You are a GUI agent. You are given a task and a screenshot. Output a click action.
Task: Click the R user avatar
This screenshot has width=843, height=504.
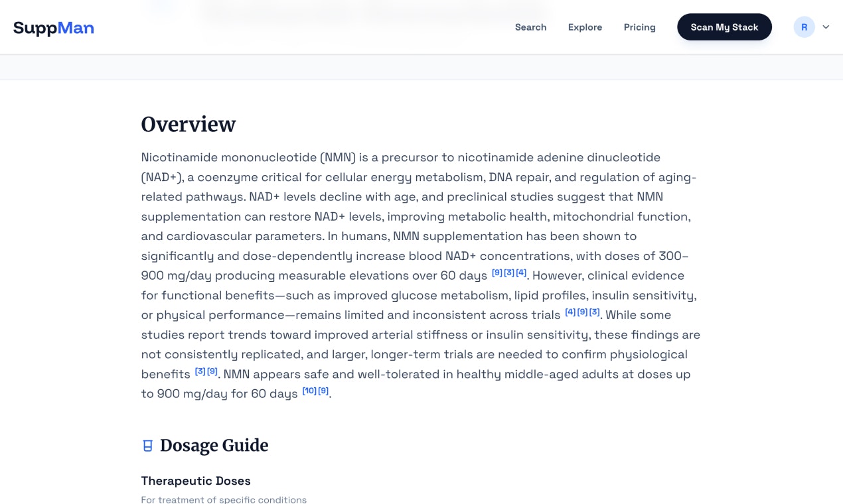[804, 27]
